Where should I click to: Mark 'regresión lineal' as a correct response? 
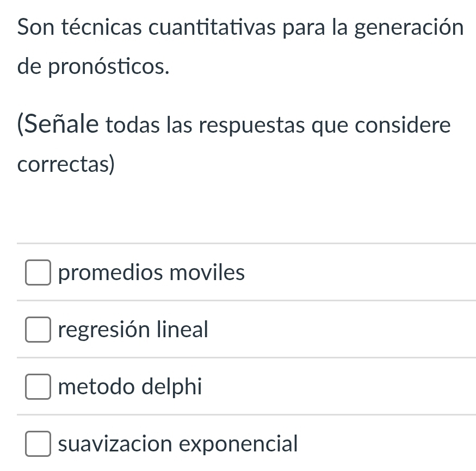[38, 330]
